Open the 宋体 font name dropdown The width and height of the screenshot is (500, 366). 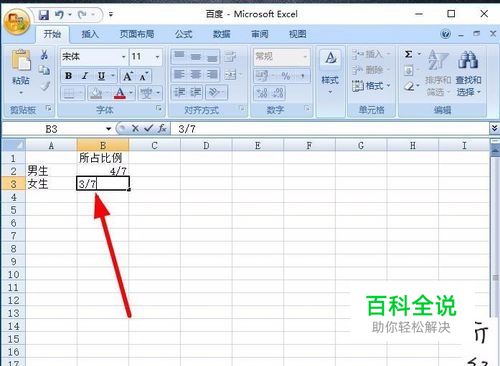click(124, 57)
